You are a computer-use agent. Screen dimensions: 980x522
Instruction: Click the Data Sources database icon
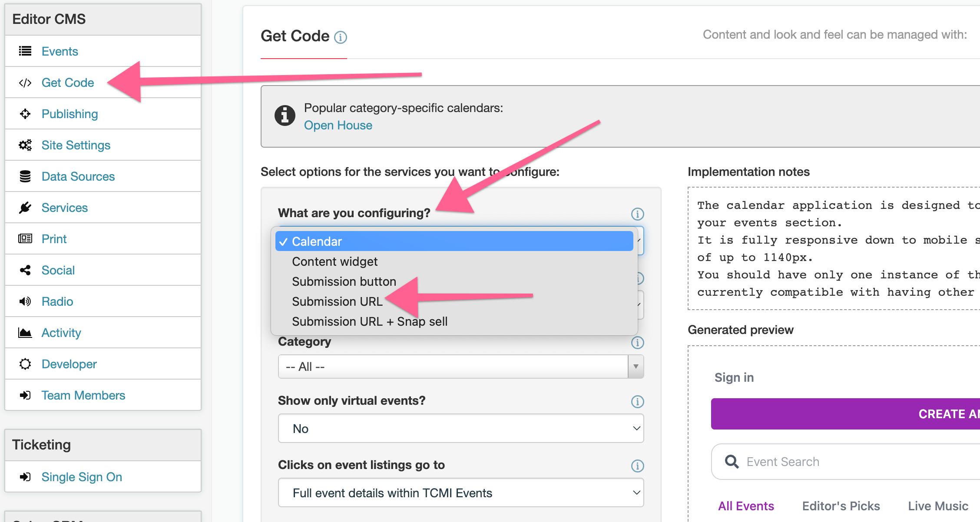(x=25, y=176)
